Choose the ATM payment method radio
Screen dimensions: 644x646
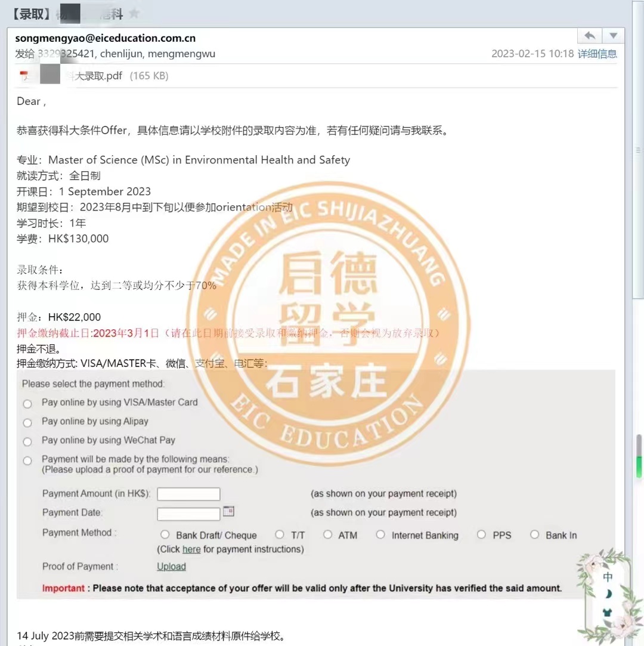(x=328, y=534)
